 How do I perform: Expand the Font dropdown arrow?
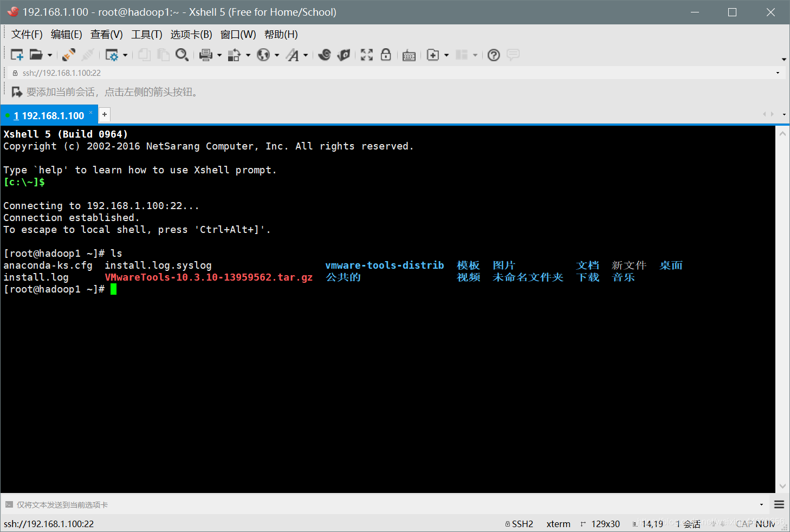pyautogui.click(x=306, y=55)
